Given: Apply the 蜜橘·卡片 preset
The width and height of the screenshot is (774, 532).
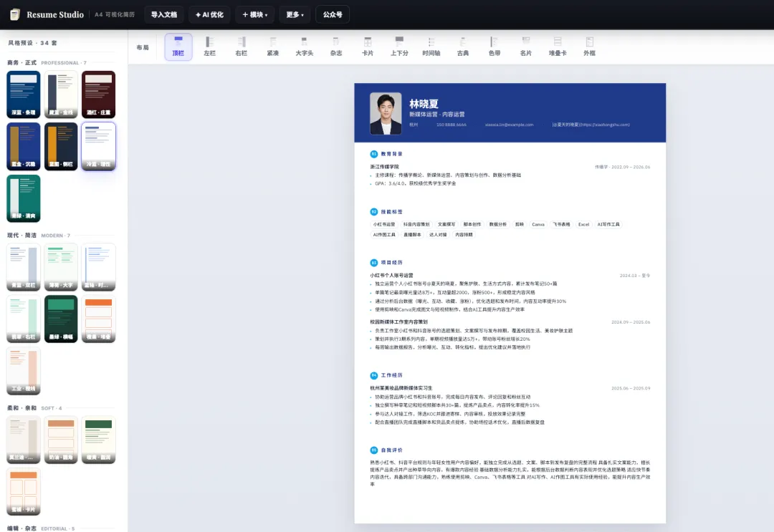Looking at the screenshot, I should 24,492.
